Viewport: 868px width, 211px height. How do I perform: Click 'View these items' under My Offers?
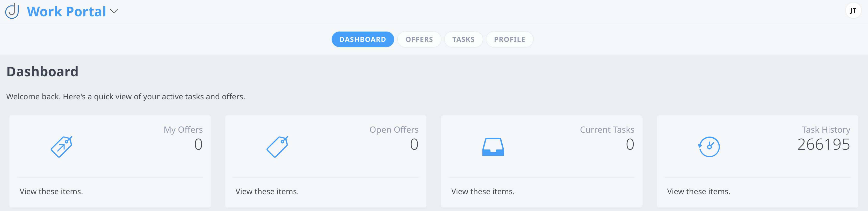coord(51,192)
